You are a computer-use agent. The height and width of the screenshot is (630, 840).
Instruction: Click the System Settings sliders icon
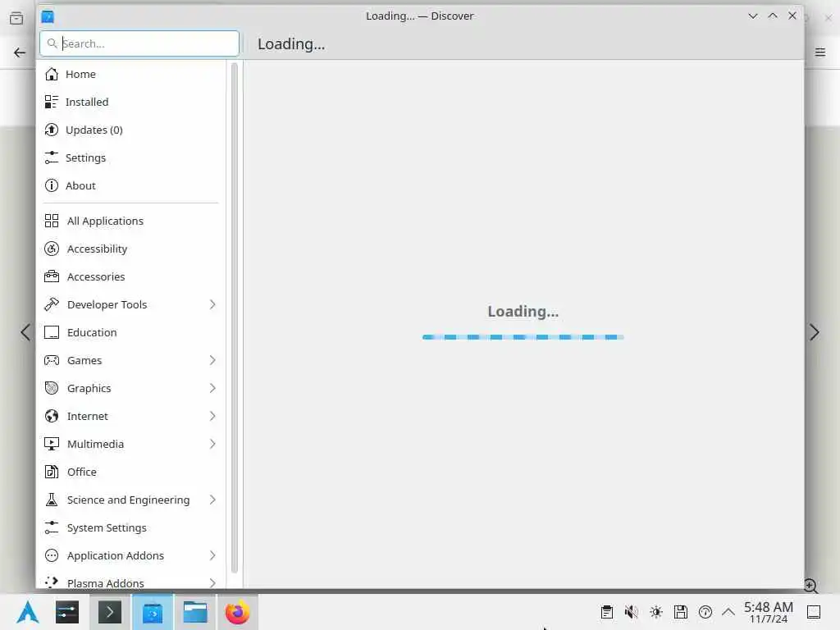click(x=52, y=527)
